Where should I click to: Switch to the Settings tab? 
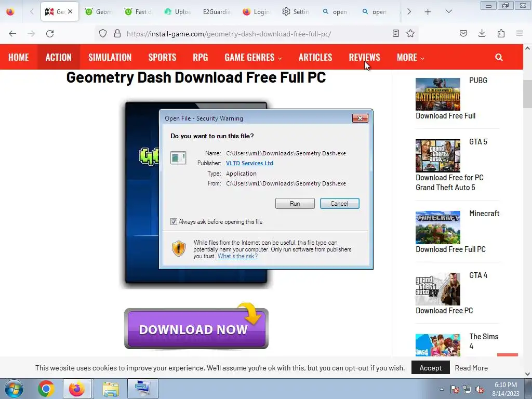click(296, 11)
